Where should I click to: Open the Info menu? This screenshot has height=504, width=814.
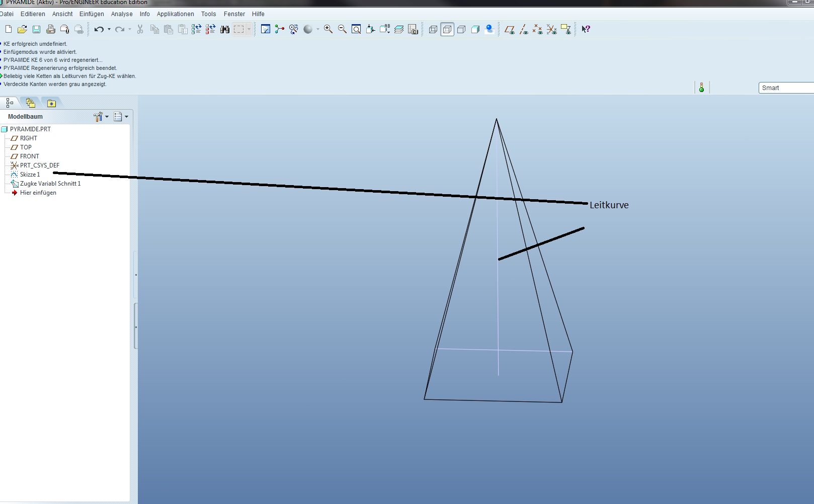coord(145,14)
